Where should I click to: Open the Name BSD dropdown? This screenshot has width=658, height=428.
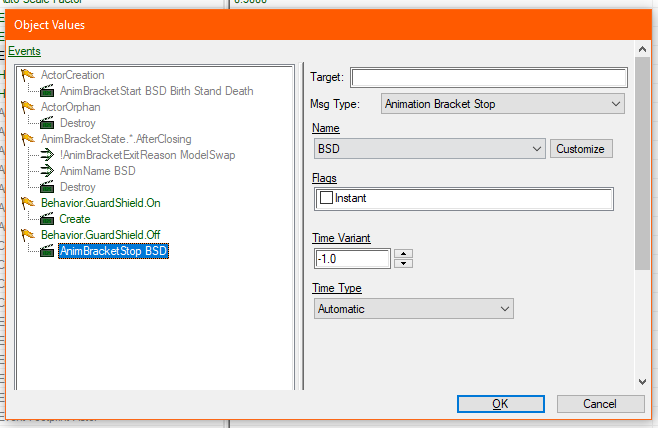(430, 149)
